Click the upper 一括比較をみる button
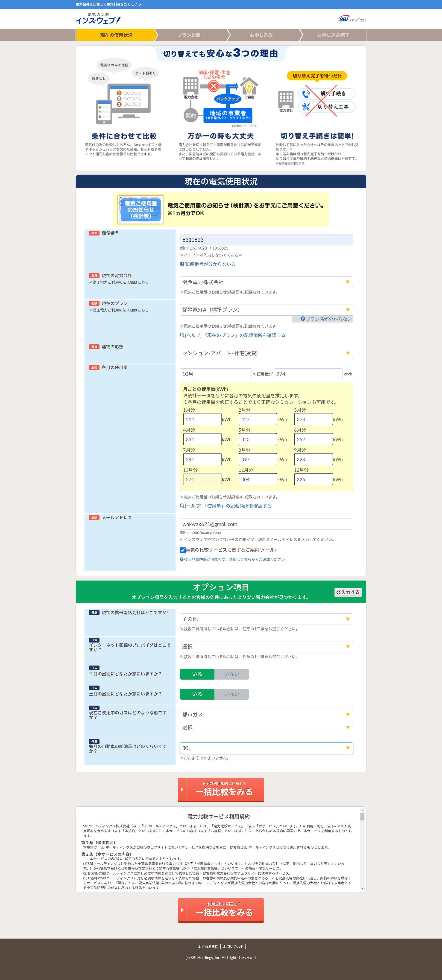The image size is (442, 980). point(221,789)
